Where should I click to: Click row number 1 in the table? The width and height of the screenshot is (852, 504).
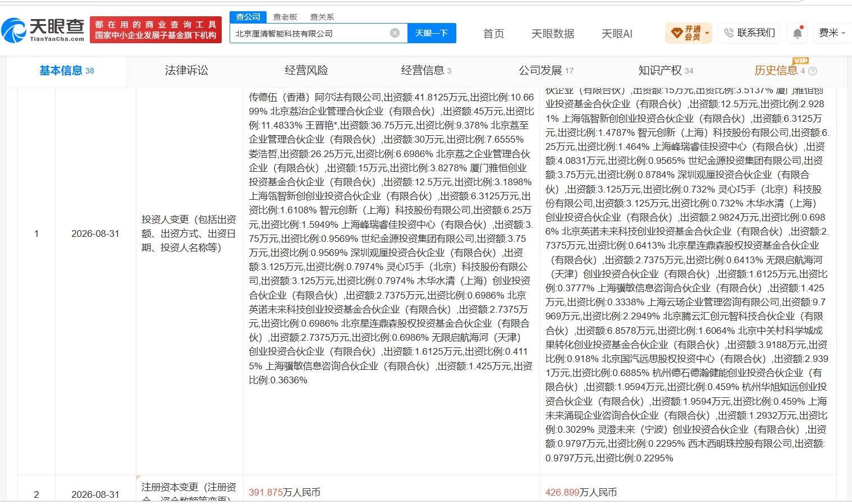click(x=36, y=233)
